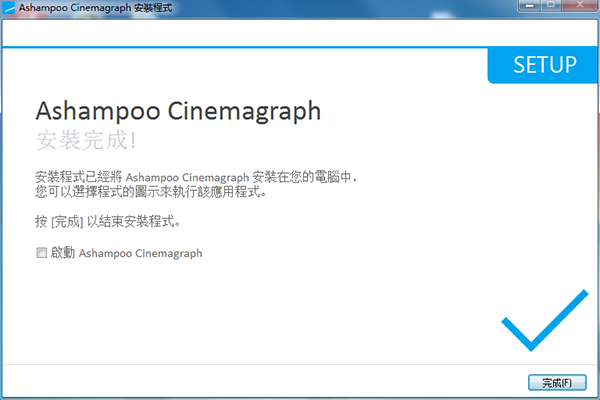Image resolution: width=600 pixels, height=400 pixels.
Task: Click the line starting with 您可以選擇程式的圖示
Action: [151, 191]
